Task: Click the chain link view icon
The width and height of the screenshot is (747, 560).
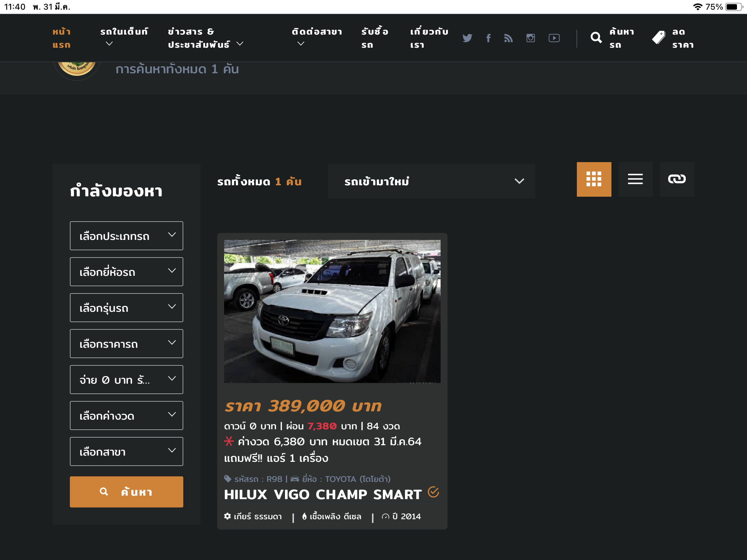Action: pyautogui.click(x=677, y=179)
